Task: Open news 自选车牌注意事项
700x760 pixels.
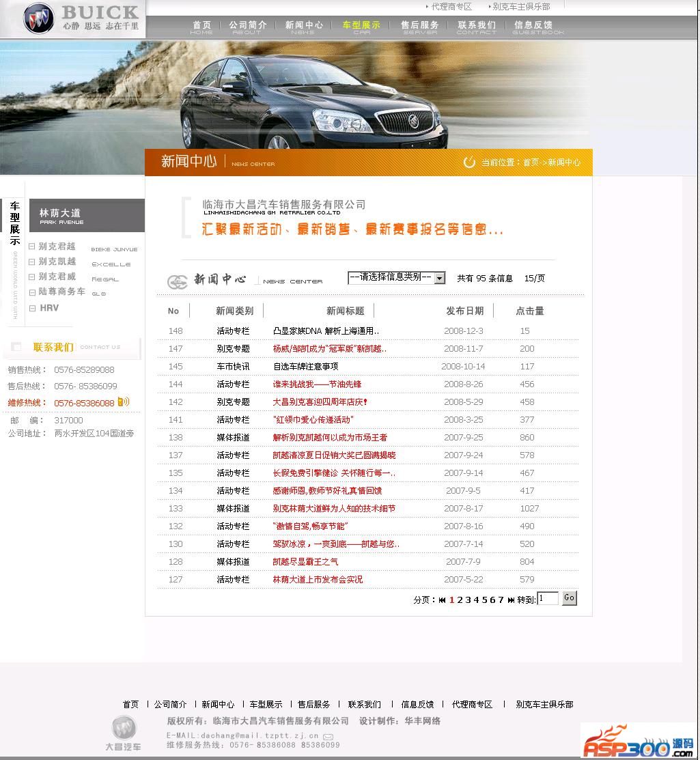Action: (305, 367)
